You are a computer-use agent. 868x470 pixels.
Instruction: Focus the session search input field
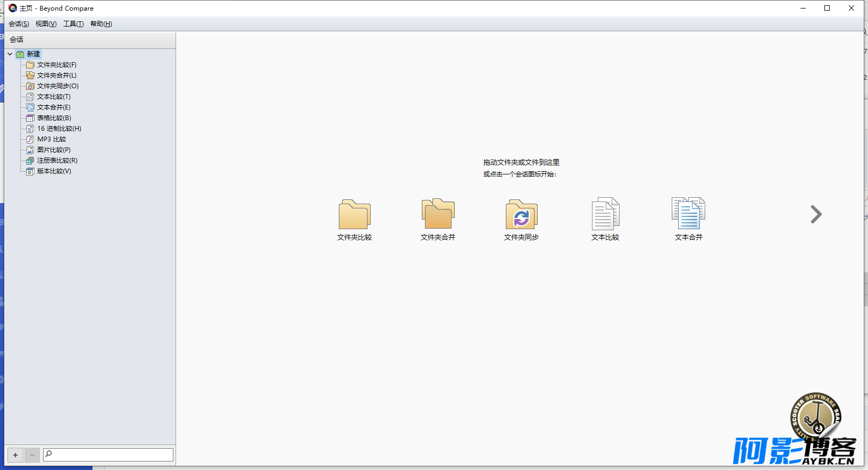click(108, 454)
